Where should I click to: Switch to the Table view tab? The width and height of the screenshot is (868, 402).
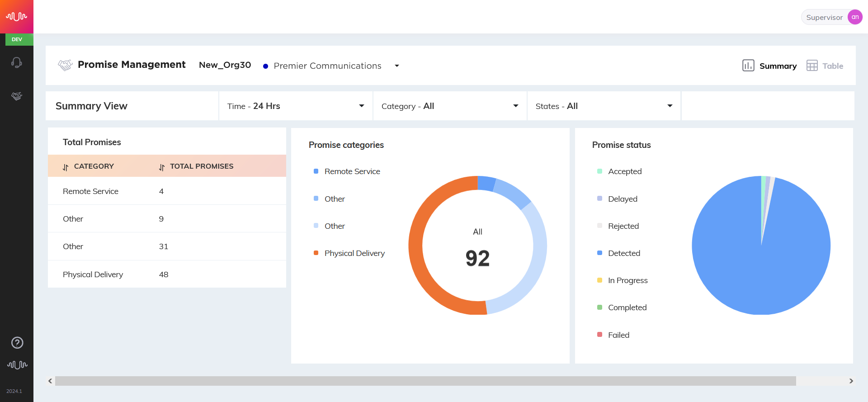[x=825, y=66]
